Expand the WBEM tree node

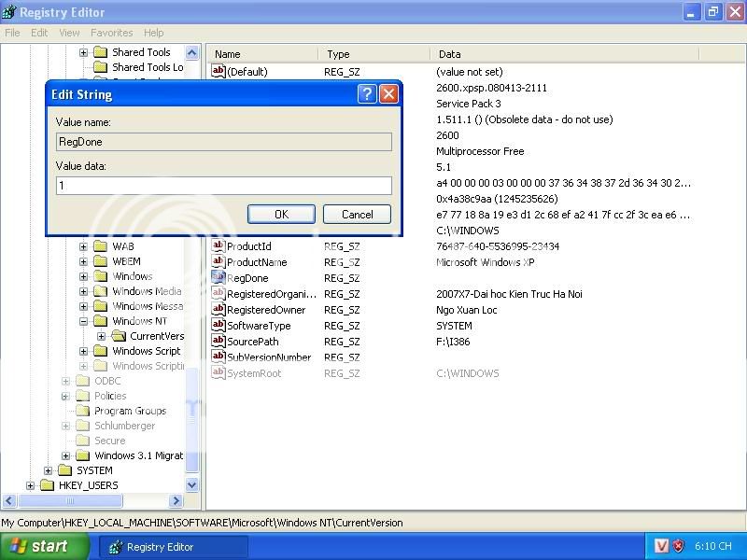pos(83,261)
